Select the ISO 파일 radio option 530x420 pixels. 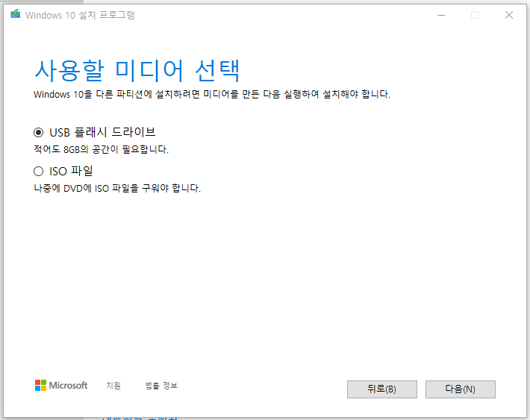(39, 172)
